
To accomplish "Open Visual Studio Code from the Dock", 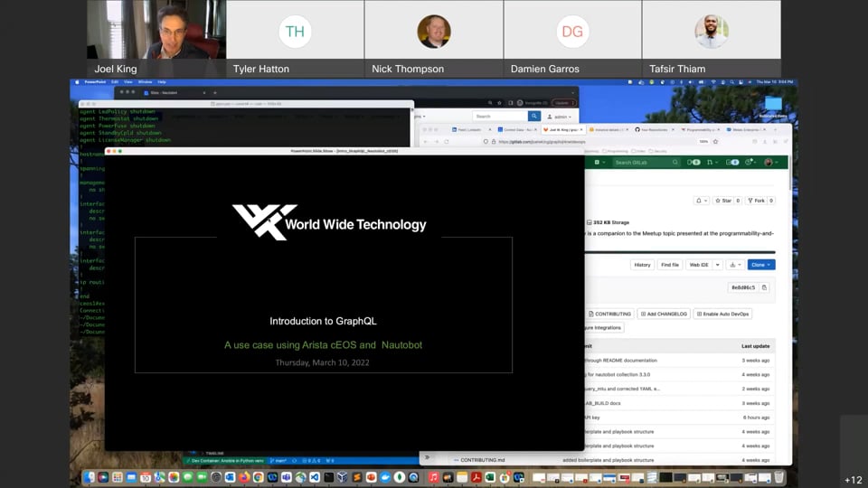I will click(315, 477).
